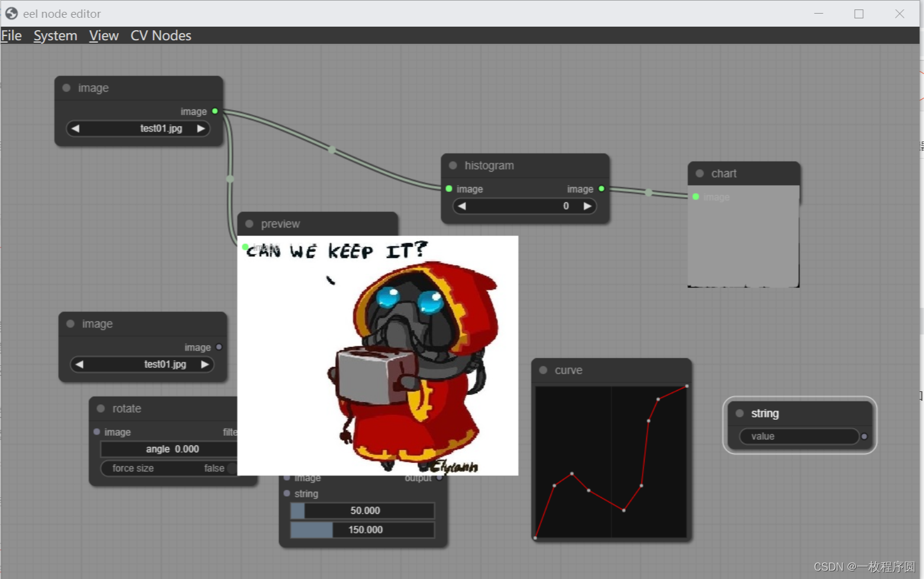The height and width of the screenshot is (579, 924).
Task: Collapse the preview node via its header dot
Action: pos(249,224)
